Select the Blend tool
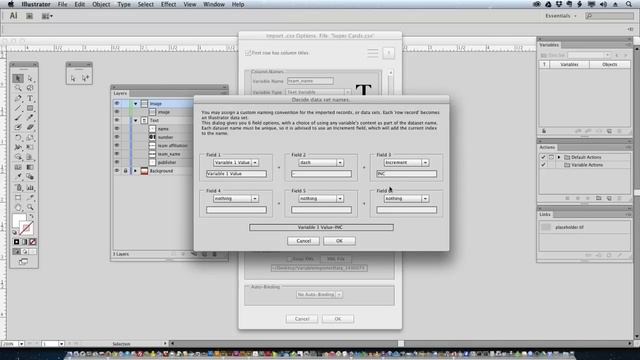This screenshot has width=640, height=360. tap(30, 177)
